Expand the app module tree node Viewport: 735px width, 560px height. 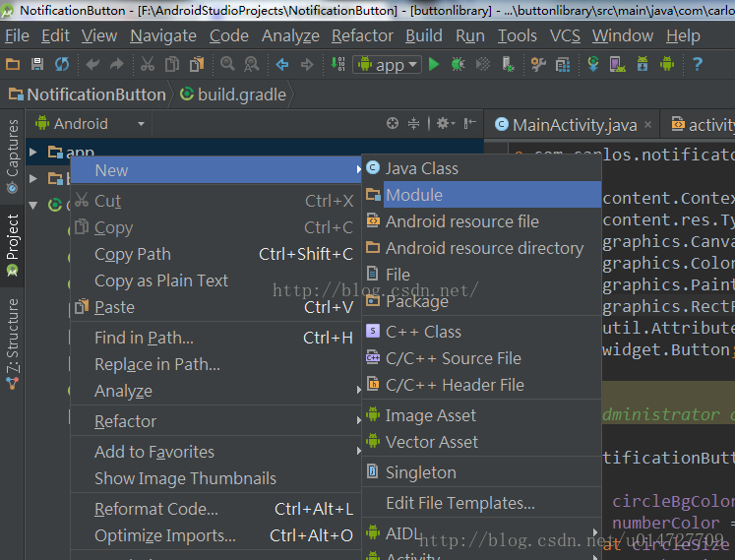click(32, 152)
